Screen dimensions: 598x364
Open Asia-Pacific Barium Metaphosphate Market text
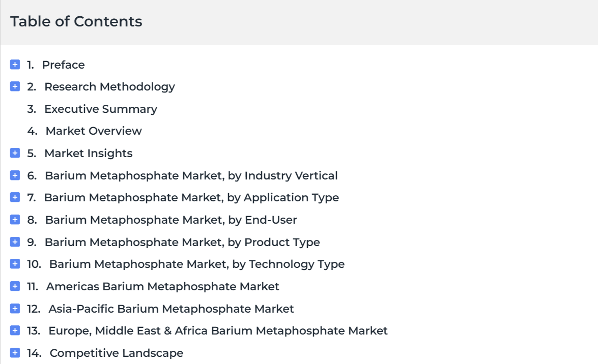tap(171, 309)
